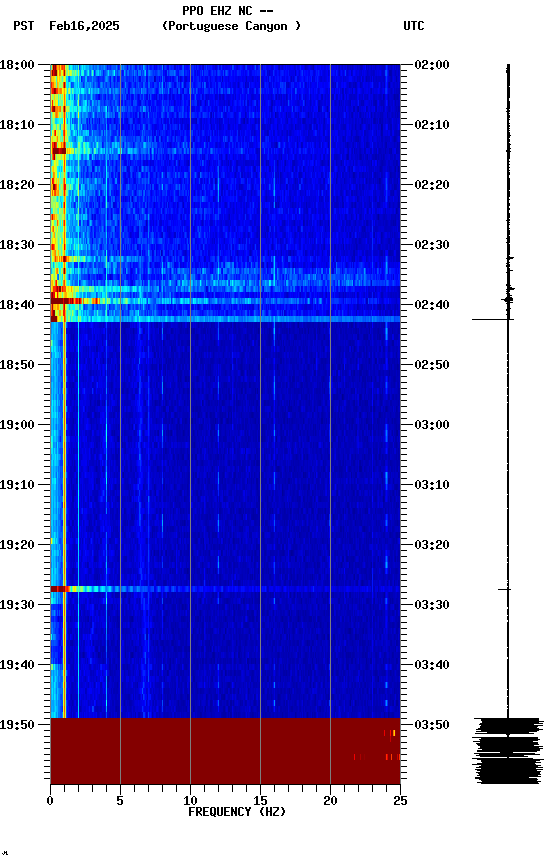This screenshot has width=552, height=864.
Task: Click the 'FREQUENCY (HZ)' axis title
Action: click(x=237, y=813)
